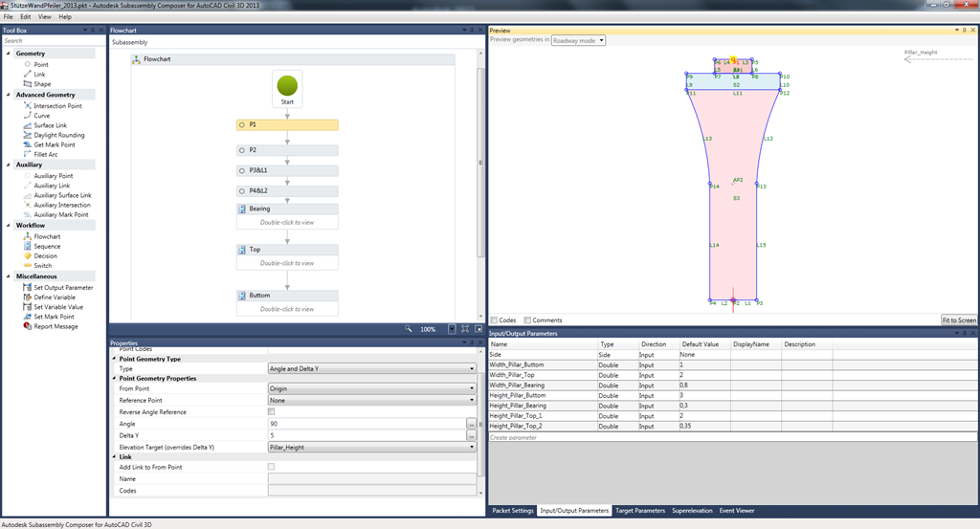Viewport: 980px width, 529px height.
Task: Open the Edit menu
Action: (x=25, y=17)
